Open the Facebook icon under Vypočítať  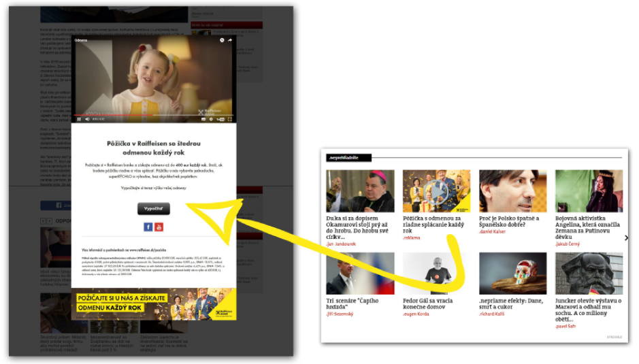[148, 227]
